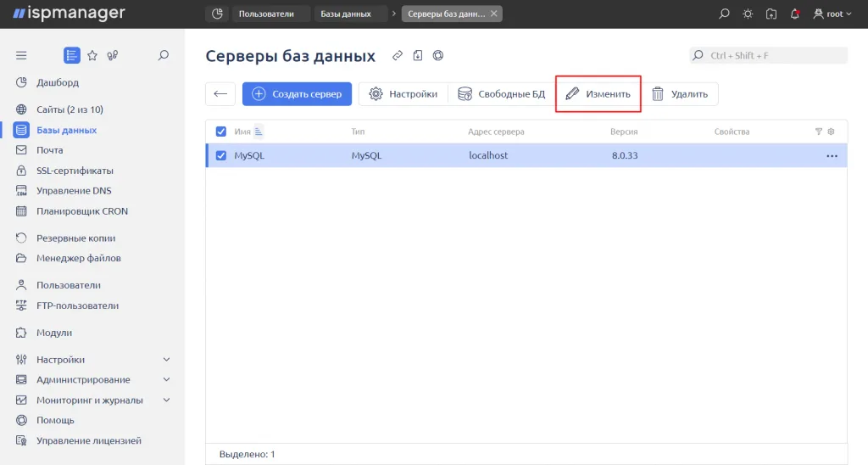Go back with the left arrow button
This screenshot has width=868, height=465.
[220, 94]
